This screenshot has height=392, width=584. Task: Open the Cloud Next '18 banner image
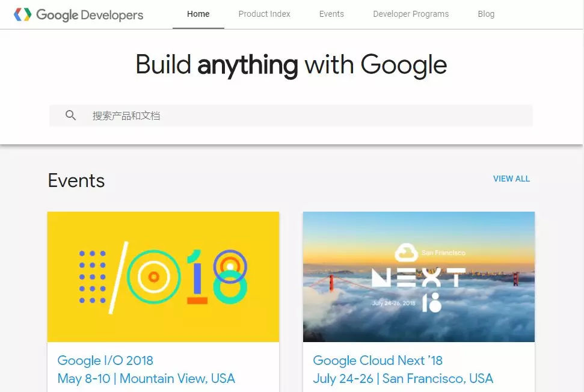pyautogui.click(x=419, y=277)
